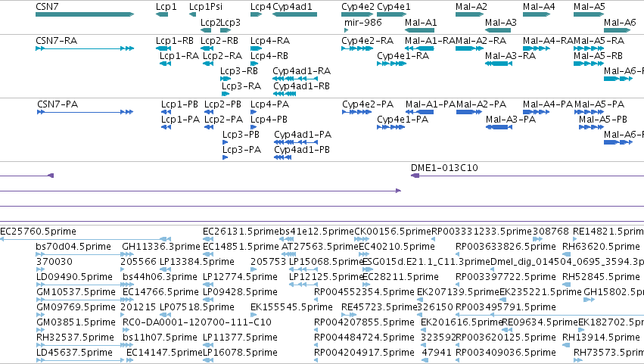Select the Lcp4-RA transcript label
Screen dimensions: 644x364
click(270, 41)
